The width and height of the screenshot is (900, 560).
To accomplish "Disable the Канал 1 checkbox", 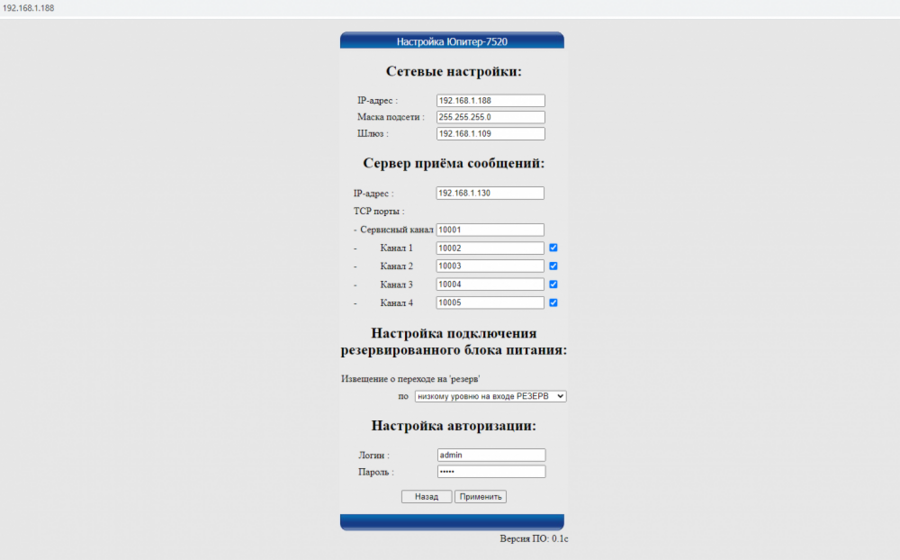I will (x=553, y=248).
